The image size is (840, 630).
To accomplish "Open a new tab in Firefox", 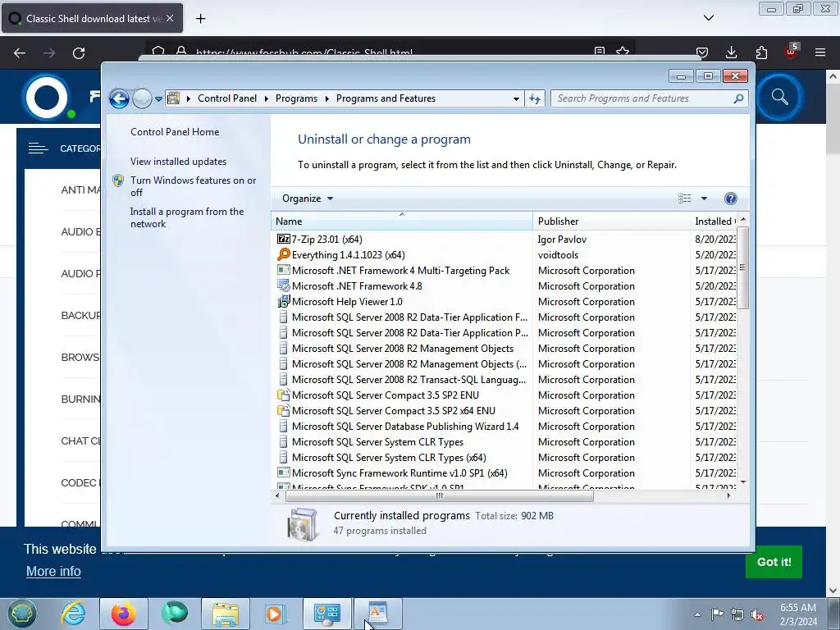I will [x=200, y=19].
